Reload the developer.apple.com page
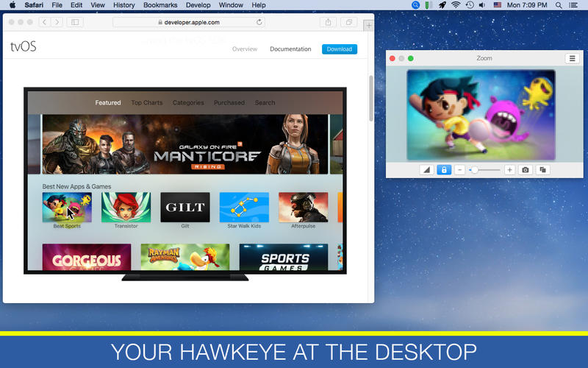 [x=259, y=22]
